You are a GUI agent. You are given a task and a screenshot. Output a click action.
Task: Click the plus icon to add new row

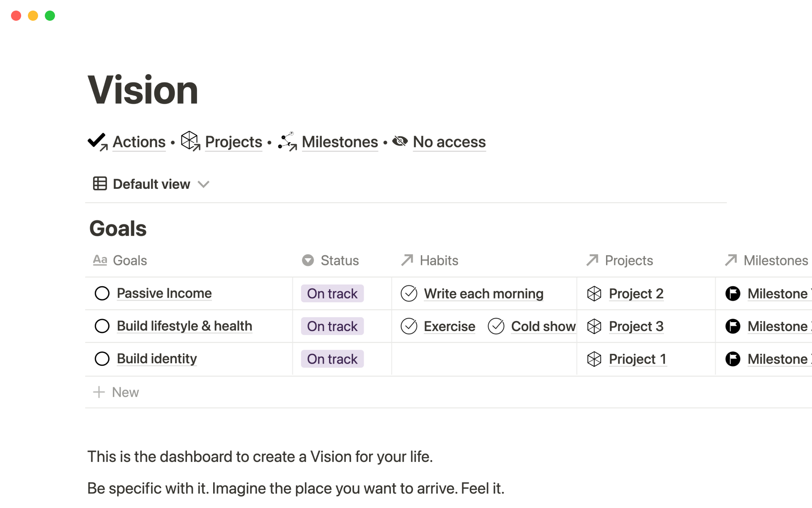tap(99, 392)
